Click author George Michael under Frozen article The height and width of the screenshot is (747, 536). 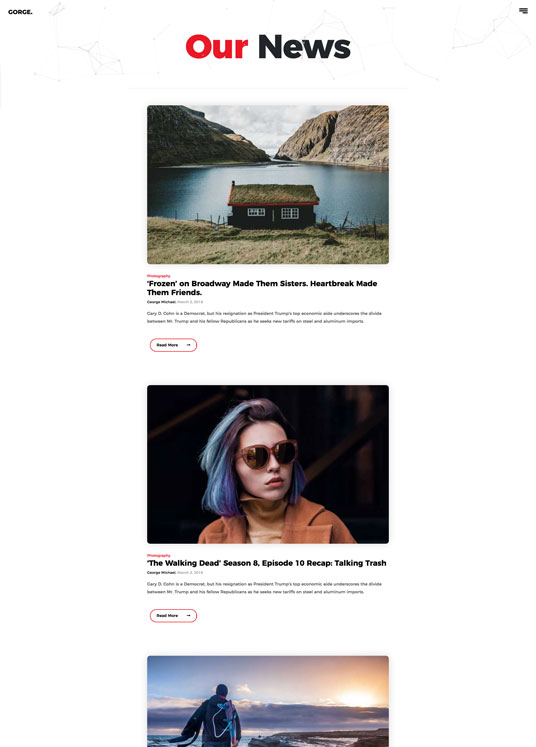pos(162,302)
